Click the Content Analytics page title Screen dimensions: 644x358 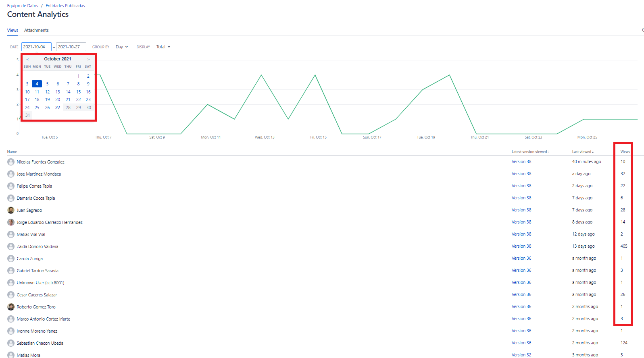38,14
